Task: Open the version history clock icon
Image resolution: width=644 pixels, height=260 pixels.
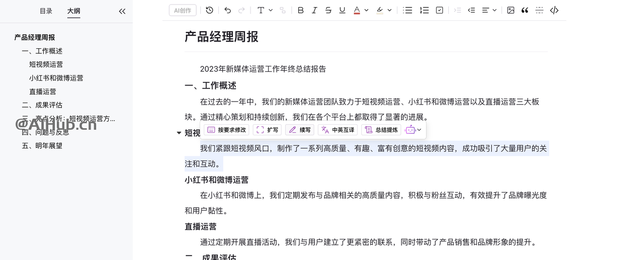Action: pyautogui.click(x=209, y=10)
